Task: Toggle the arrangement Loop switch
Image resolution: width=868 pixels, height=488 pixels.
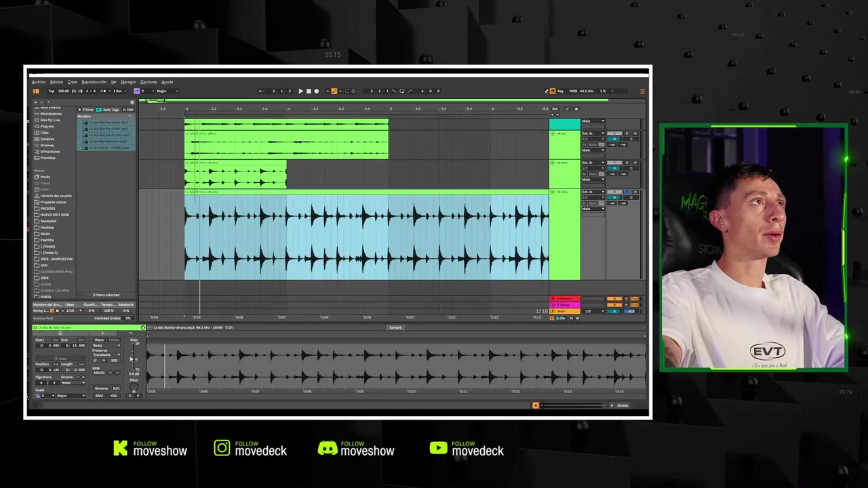Action: [x=402, y=91]
